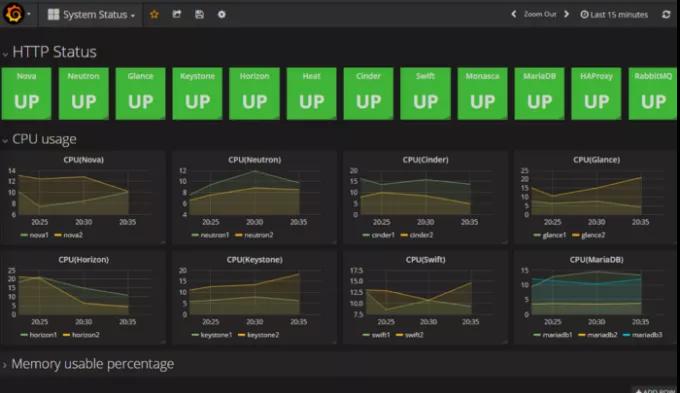Open dashboard settings gear icon

[x=222, y=14]
